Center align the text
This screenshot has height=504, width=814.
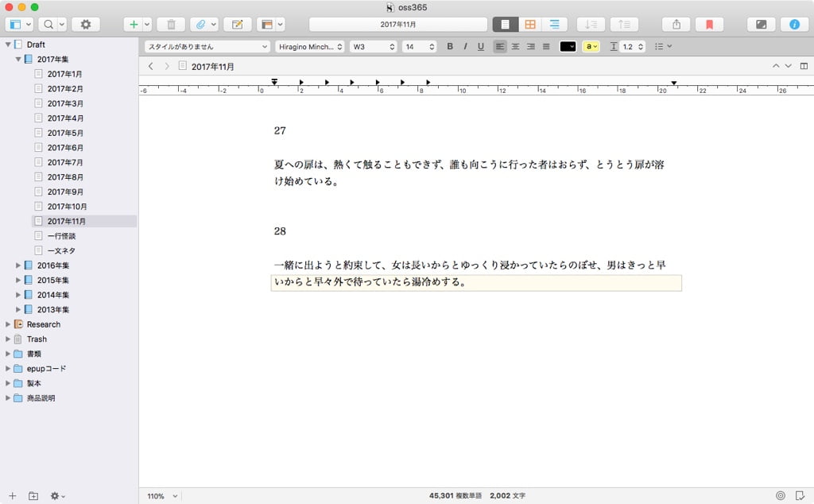(x=515, y=47)
